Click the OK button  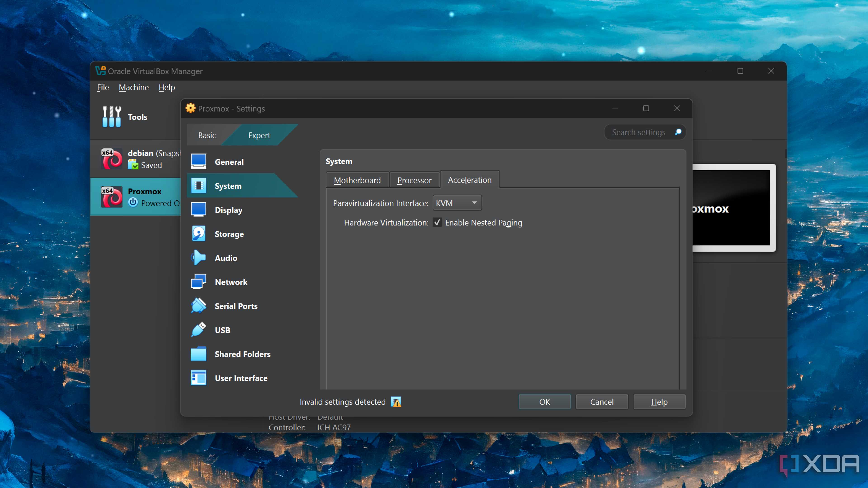545,402
